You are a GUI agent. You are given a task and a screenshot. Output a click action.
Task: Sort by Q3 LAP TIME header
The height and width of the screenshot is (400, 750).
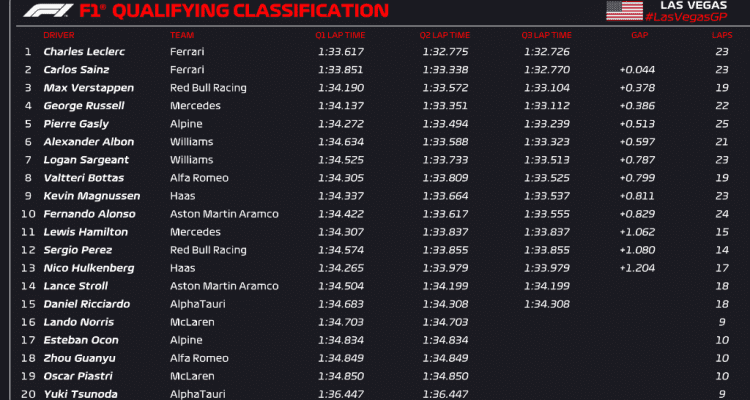(547, 35)
